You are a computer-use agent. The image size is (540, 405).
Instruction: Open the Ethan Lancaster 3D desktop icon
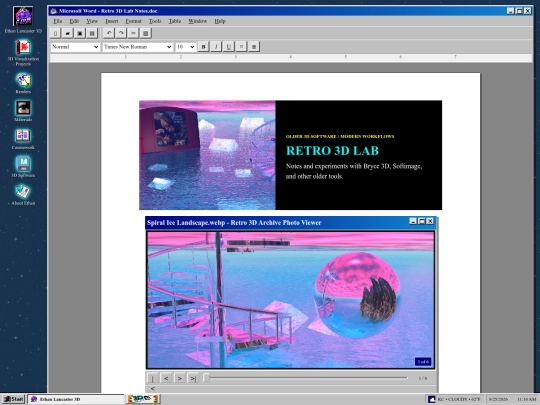click(23, 20)
